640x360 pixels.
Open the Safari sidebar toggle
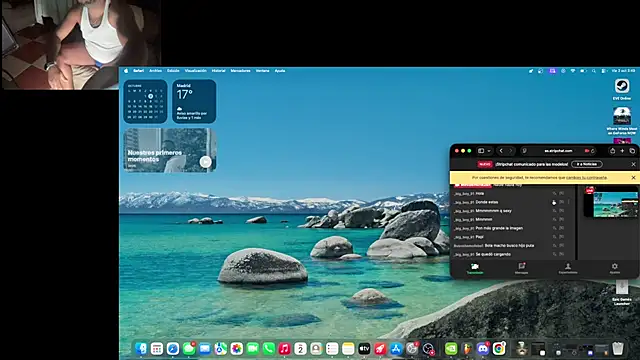(481, 151)
